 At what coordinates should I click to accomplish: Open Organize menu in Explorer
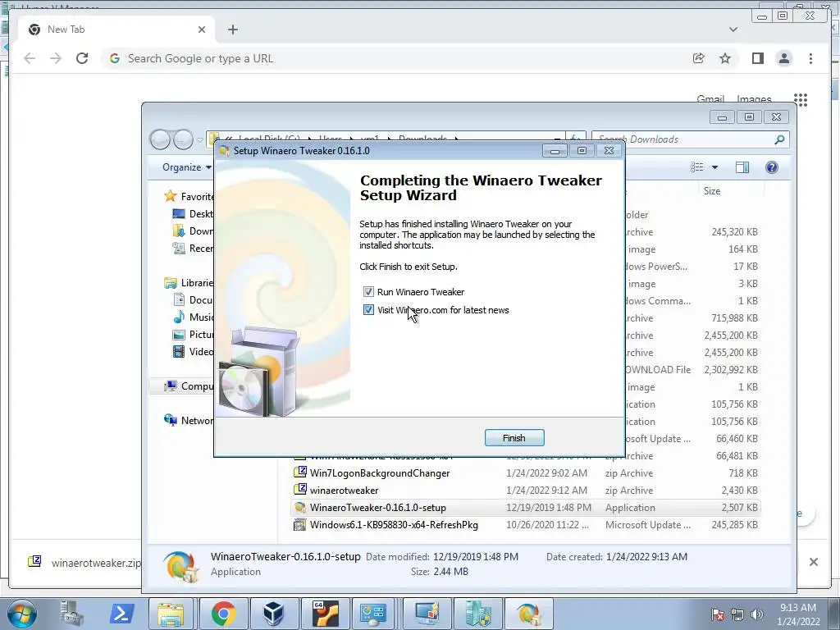[x=187, y=167]
